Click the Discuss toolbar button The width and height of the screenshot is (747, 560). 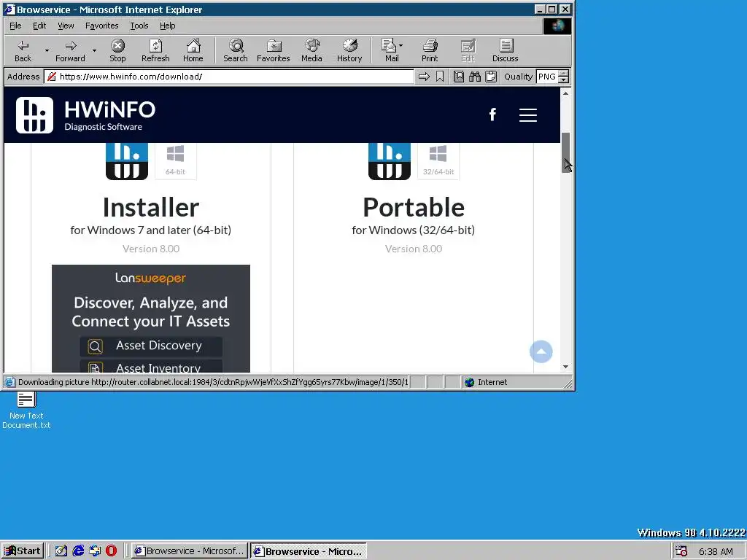[x=505, y=50]
